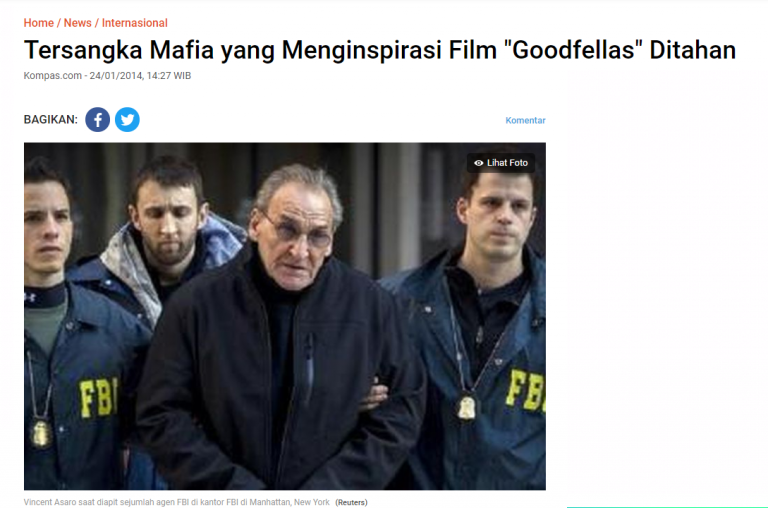Share the article on Twitter
The image size is (768, 508).
click(x=127, y=120)
